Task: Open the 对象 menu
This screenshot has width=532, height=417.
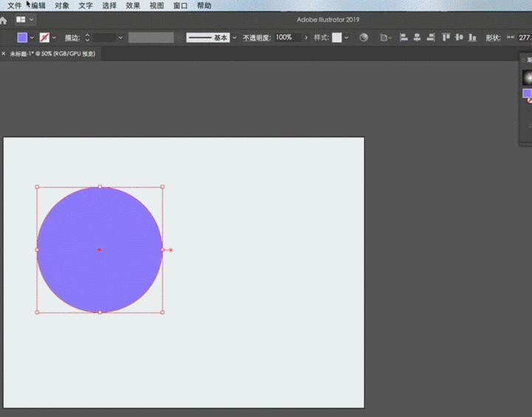Action: tap(62, 6)
